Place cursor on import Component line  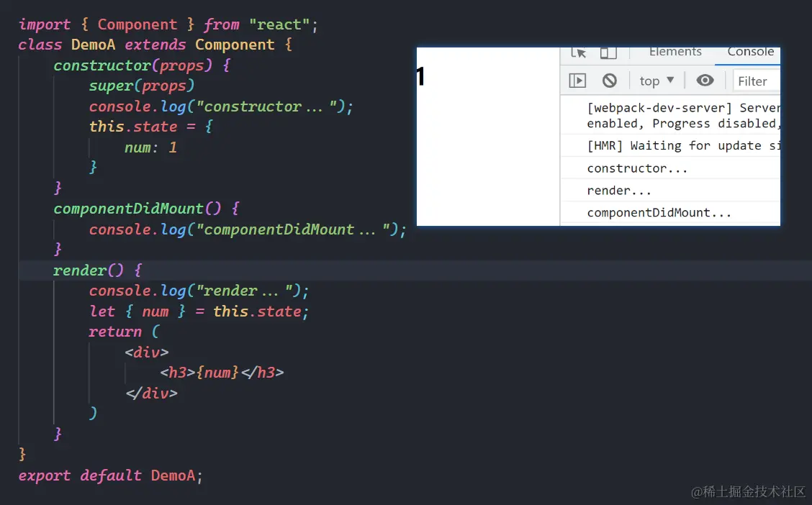[168, 24]
